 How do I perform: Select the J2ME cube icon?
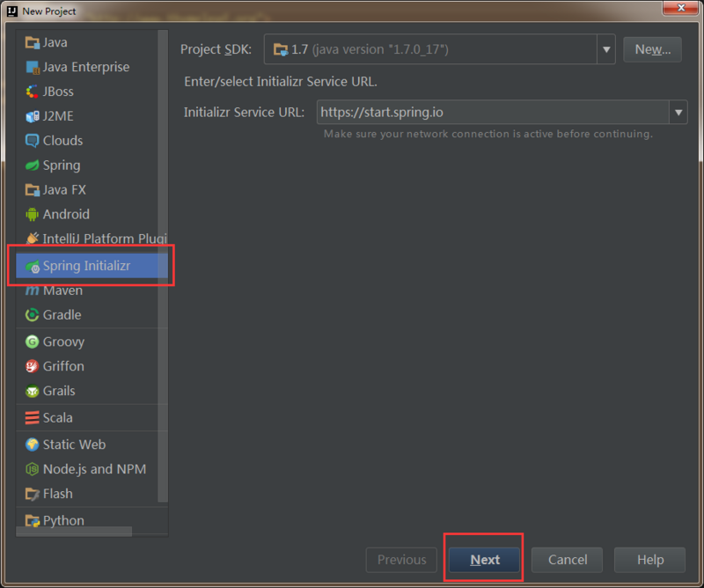[x=33, y=116]
